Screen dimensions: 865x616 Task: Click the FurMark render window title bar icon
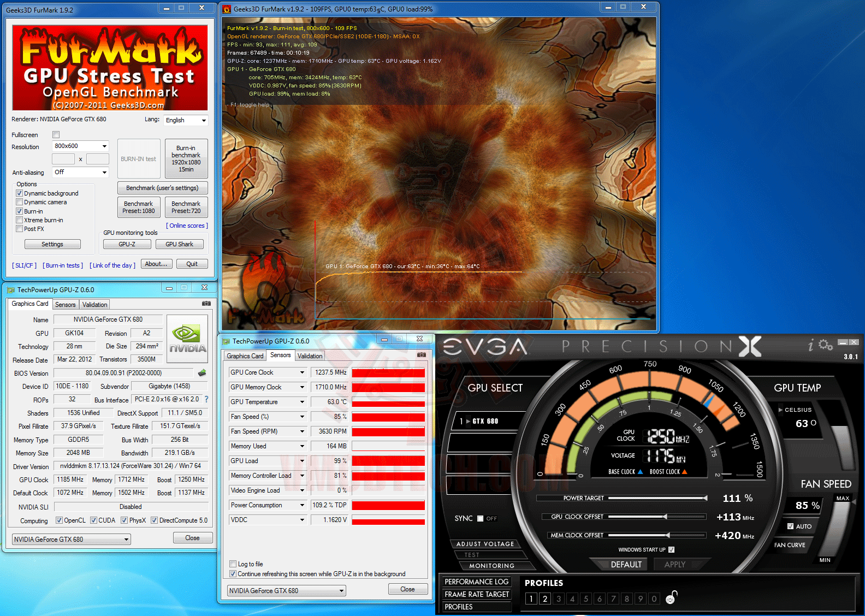(x=227, y=9)
